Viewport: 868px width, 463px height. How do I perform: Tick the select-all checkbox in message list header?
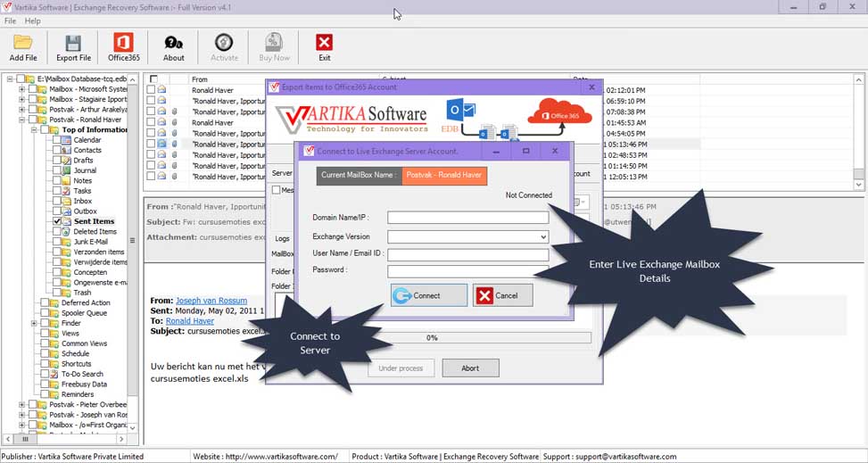153,79
